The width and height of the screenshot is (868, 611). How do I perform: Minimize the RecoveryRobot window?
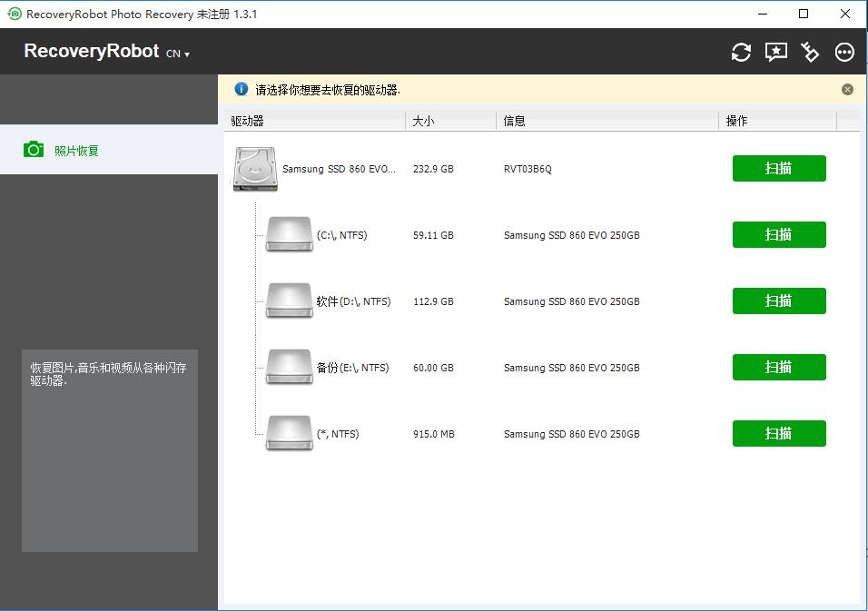(x=763, y=14)
